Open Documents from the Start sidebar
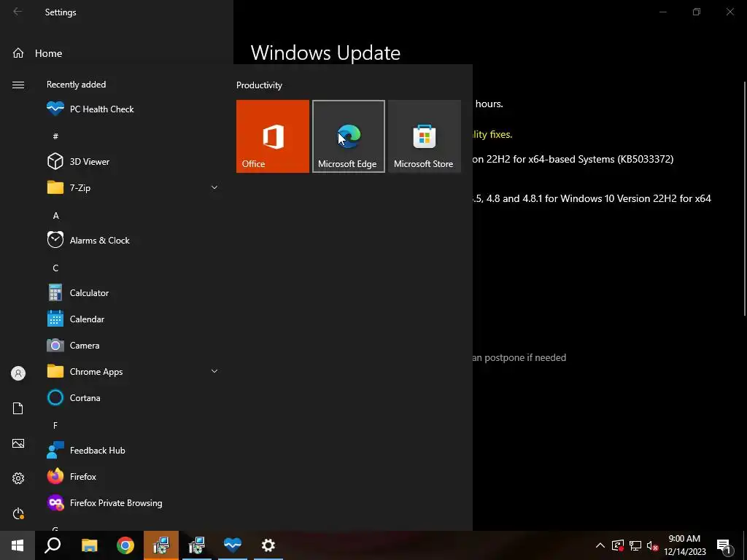 click(18, 408)
